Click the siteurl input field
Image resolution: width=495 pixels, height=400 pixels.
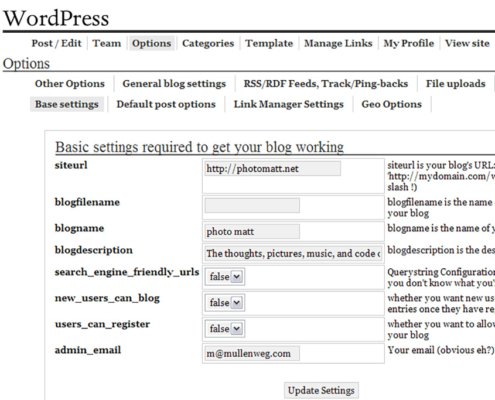tap(273, 169)
